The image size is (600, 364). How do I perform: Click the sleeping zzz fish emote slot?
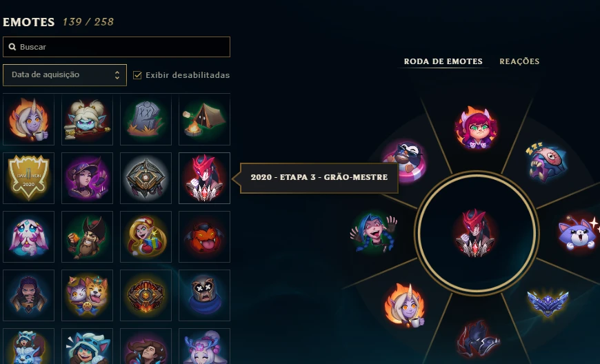point(546,161)
